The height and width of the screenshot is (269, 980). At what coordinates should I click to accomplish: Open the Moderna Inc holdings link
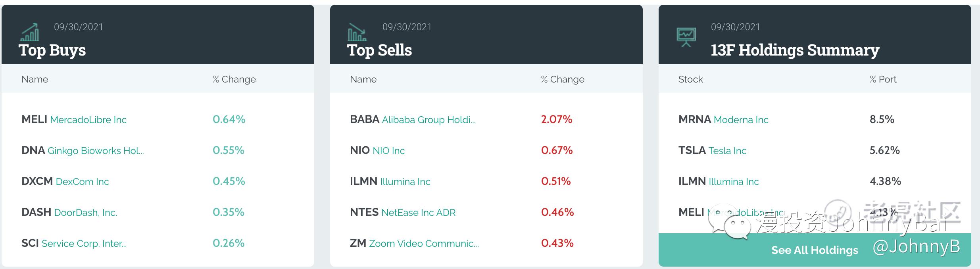[x=741, y=120]
